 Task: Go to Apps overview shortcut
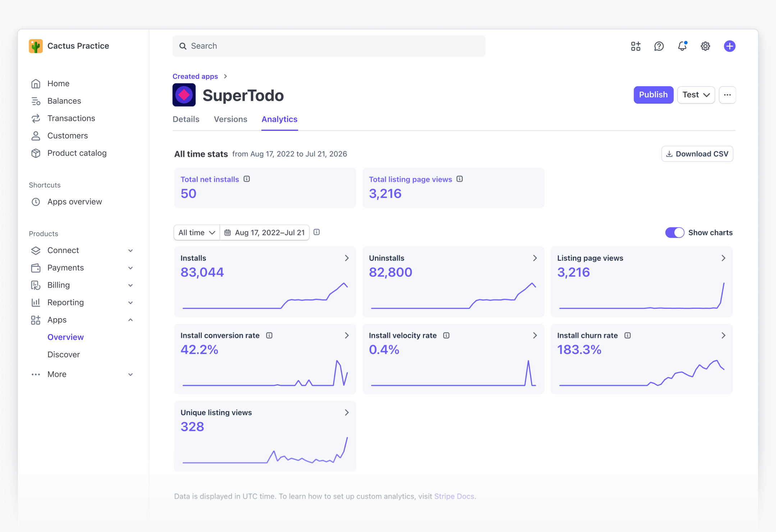pyautogui.click(x=75, y=202)
